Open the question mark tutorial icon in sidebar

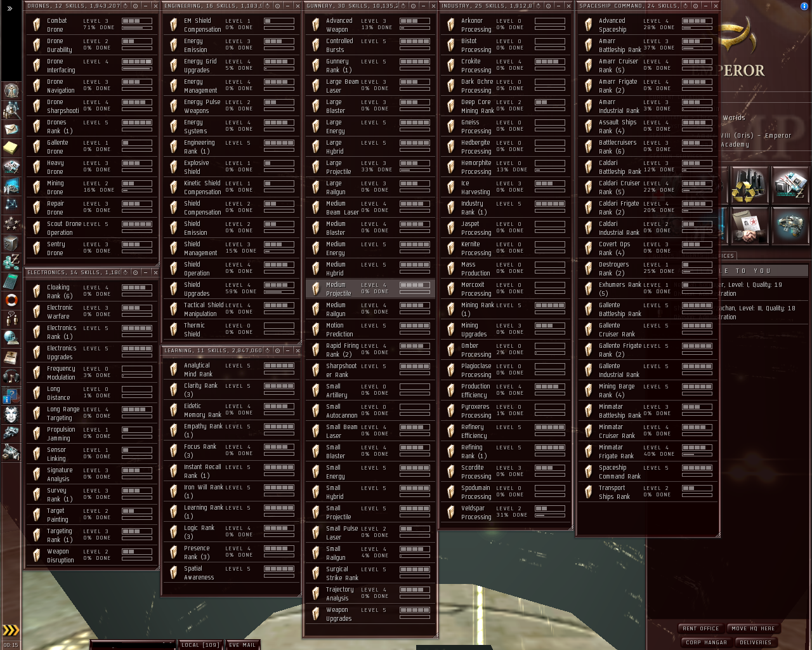point(11,395)
